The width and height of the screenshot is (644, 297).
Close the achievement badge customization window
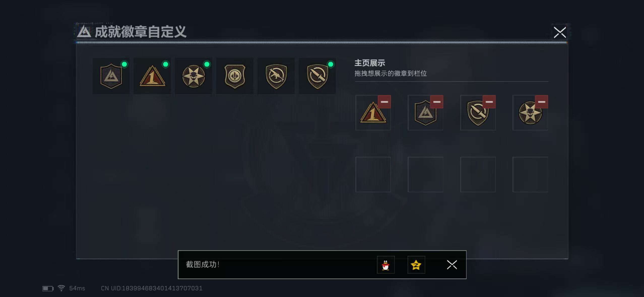coord(560,32)
